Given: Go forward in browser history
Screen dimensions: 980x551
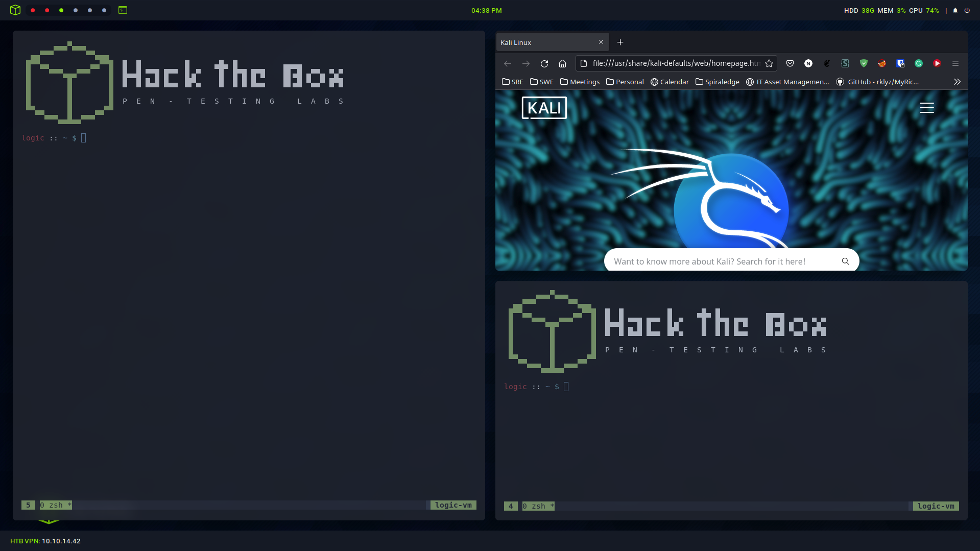Looking at the screenshot, I should 525,63.
